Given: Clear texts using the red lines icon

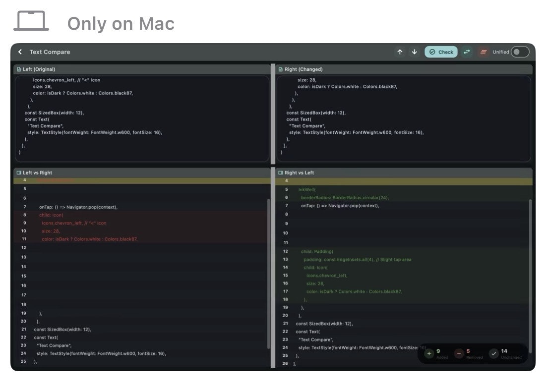Looking at the screenshot, I should 484,52.
